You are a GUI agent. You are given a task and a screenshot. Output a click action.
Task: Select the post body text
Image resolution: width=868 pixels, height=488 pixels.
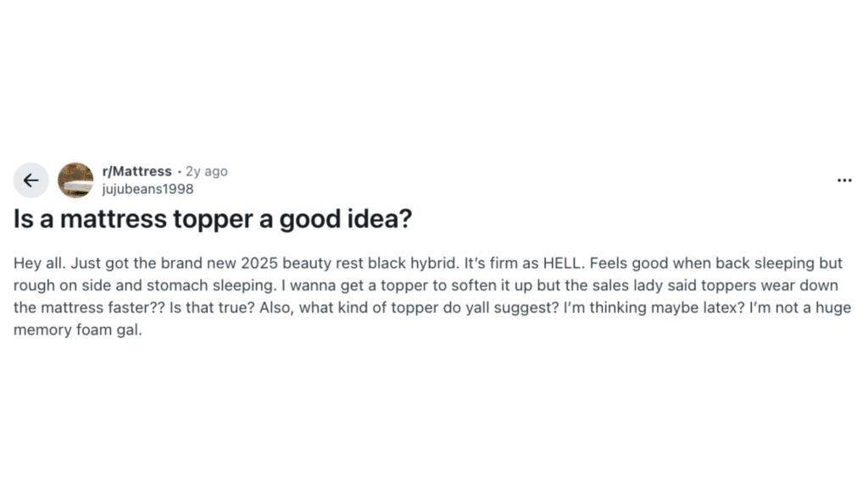point(424,297)
